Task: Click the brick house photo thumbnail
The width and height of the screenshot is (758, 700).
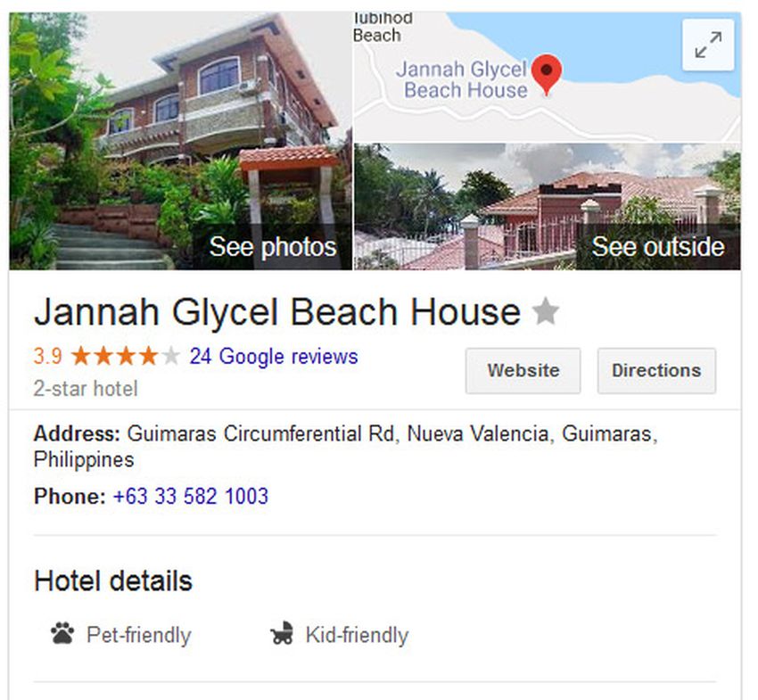Action: [180, 141]
